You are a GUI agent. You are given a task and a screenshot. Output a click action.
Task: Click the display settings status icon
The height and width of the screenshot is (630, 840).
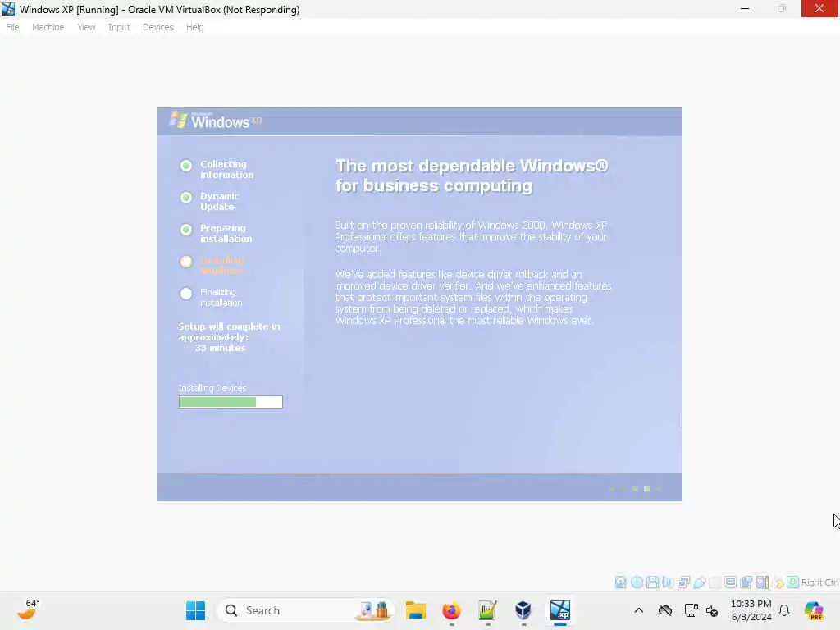[x=730, y=582]
